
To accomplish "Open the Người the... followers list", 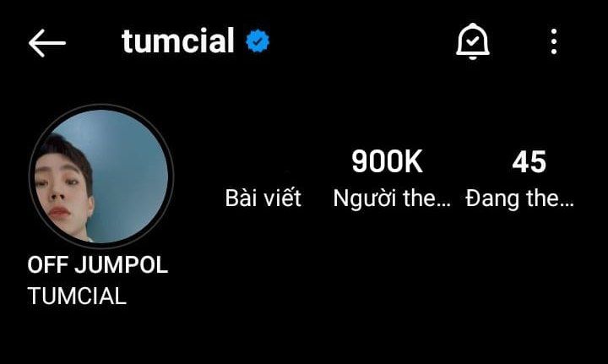I will pos(392,198).
